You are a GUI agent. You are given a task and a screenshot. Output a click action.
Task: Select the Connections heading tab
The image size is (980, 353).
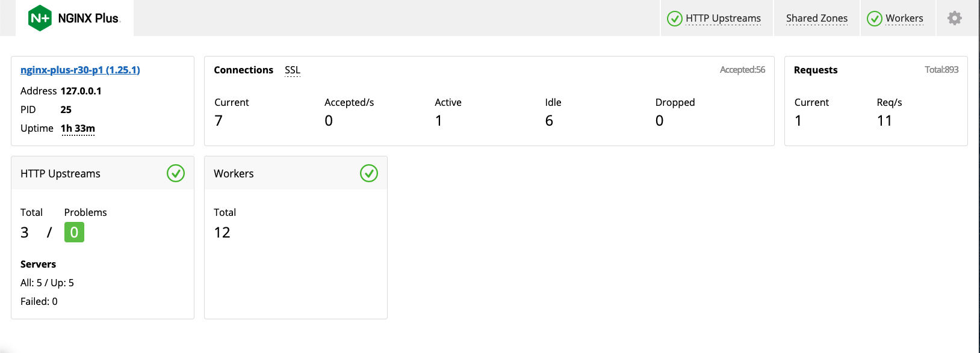tap(243, 70)
